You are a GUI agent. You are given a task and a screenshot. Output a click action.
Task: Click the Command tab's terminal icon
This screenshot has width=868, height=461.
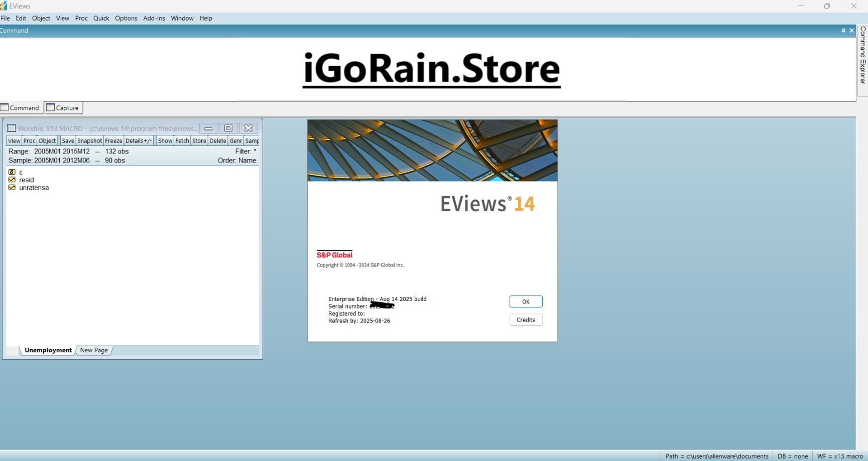[x=5, y=107]
